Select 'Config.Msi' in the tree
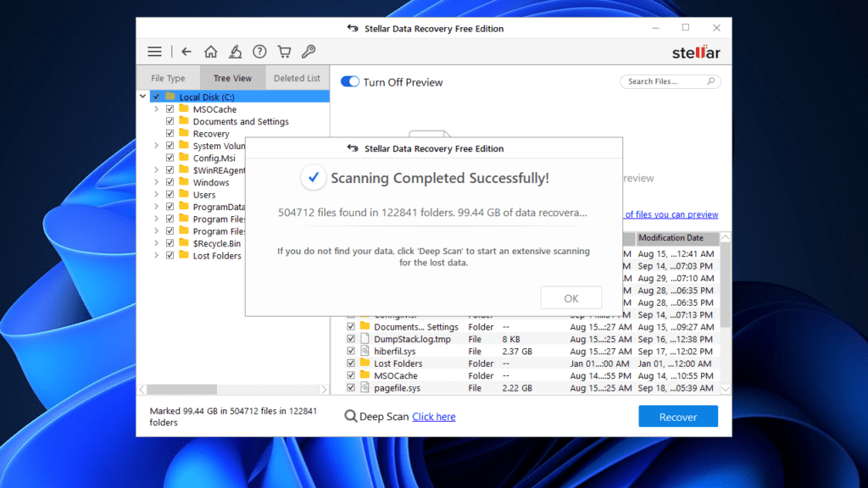This screenshot has width=868, height=488. click(x=214, y=158)
